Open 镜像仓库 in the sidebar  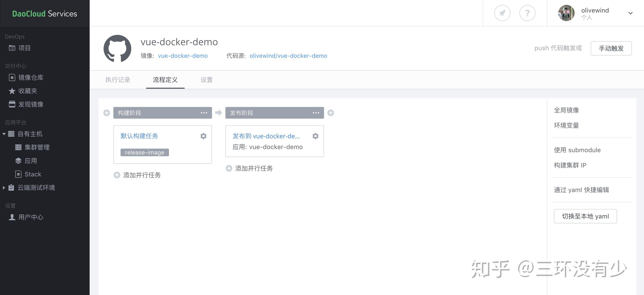(30, 77)
